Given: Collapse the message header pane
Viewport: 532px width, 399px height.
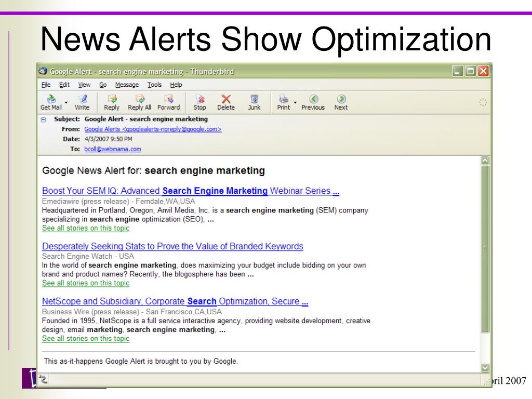Looking at the screenshot, I should (x=44, y=119).
